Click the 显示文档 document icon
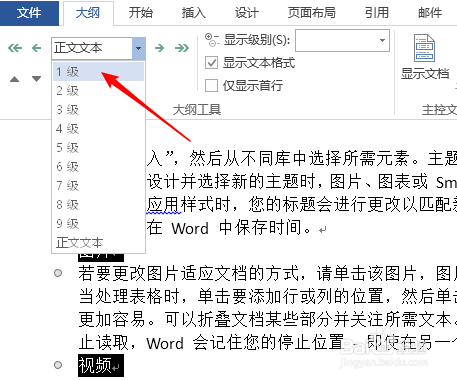This screenshot has width=457, height=380. [424, 48]
